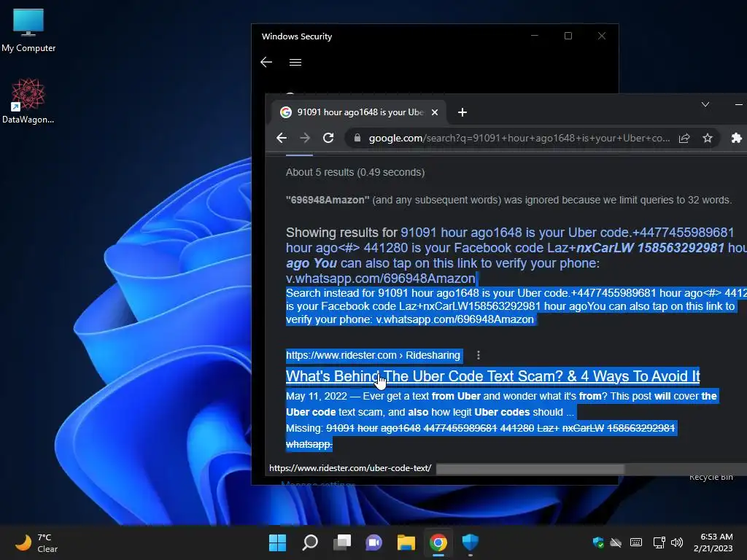Viewport: 747px width, 560px height.
Task: Bookmark this page with star icon
Action: tap(708, 138)
